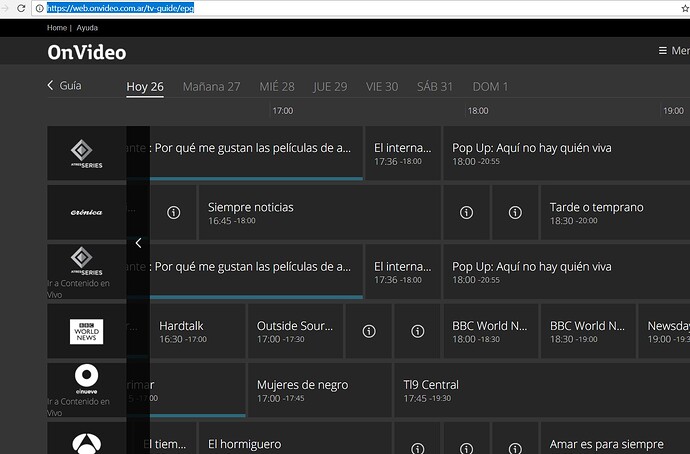Open the El Nueve channel logo

[x=86, y=379]
